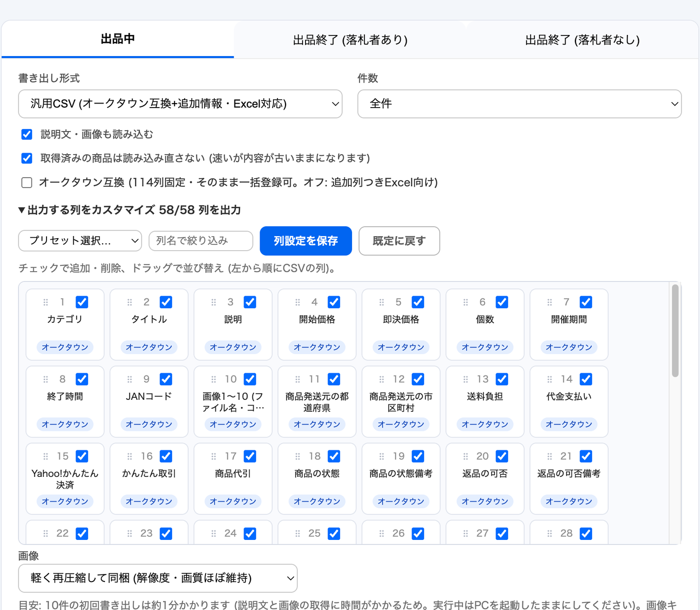Uncheck column 6 個数 checkbox
This screenshot has width=700, height=610.
pos(502,302)
